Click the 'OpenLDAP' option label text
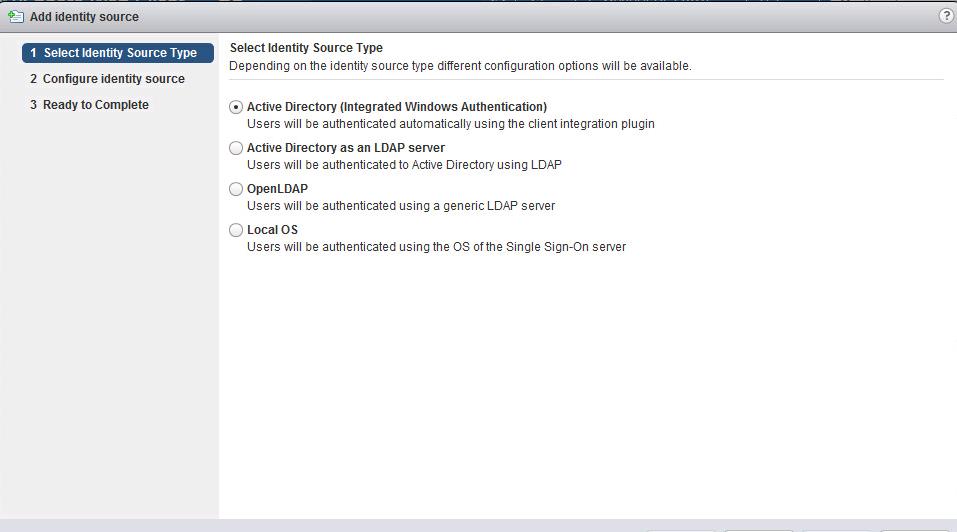 pos(277,189)
